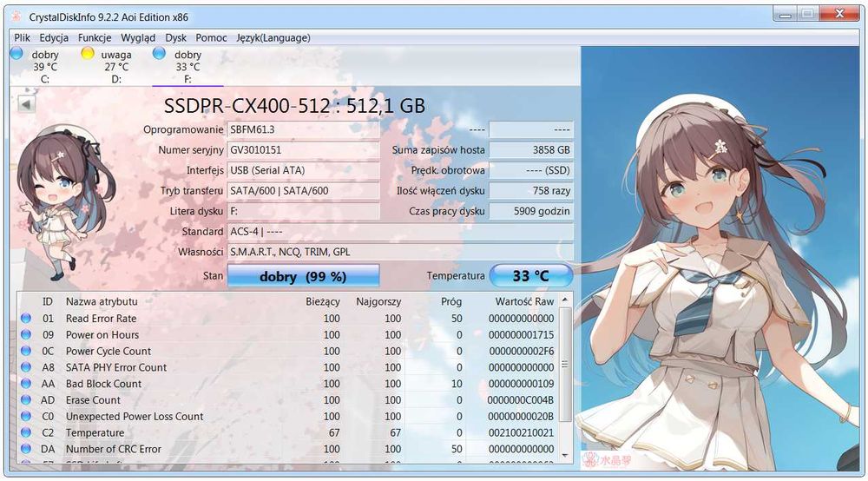
Task: Open the Język(Language) menu
Action: (x=273, y=37)
